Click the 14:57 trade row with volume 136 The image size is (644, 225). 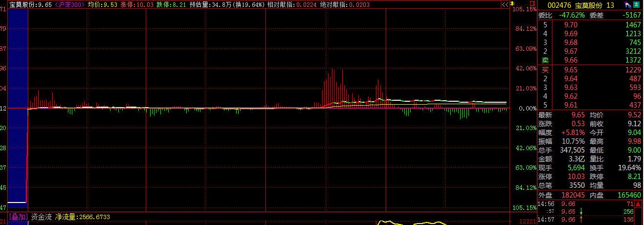pos(586,219)
